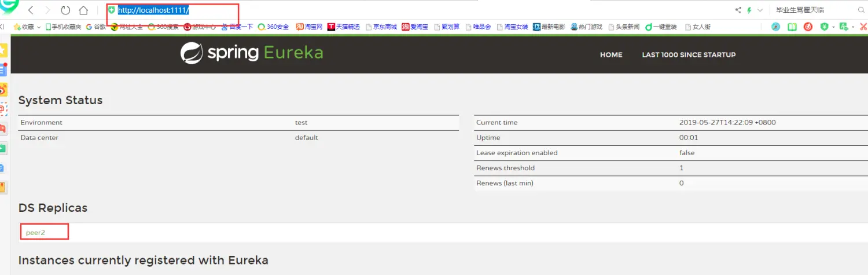Open the 网址大全 bookmark

pyautogui.click(x=127, y=27)
